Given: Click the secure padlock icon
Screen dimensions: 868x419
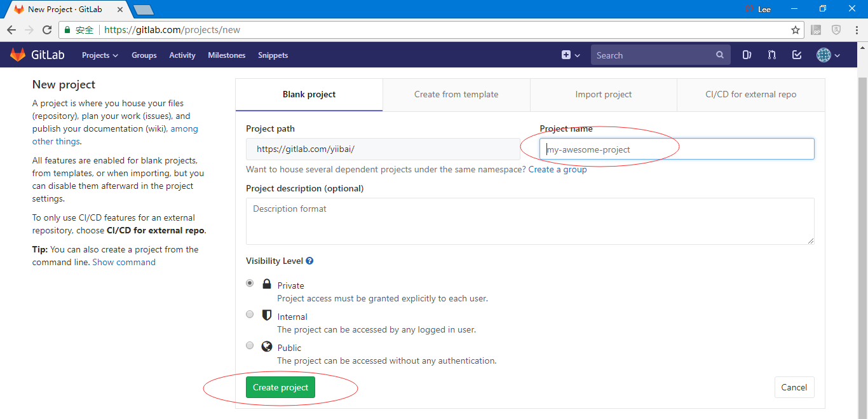Looking at the screenshot, I should tap(68, 30).
